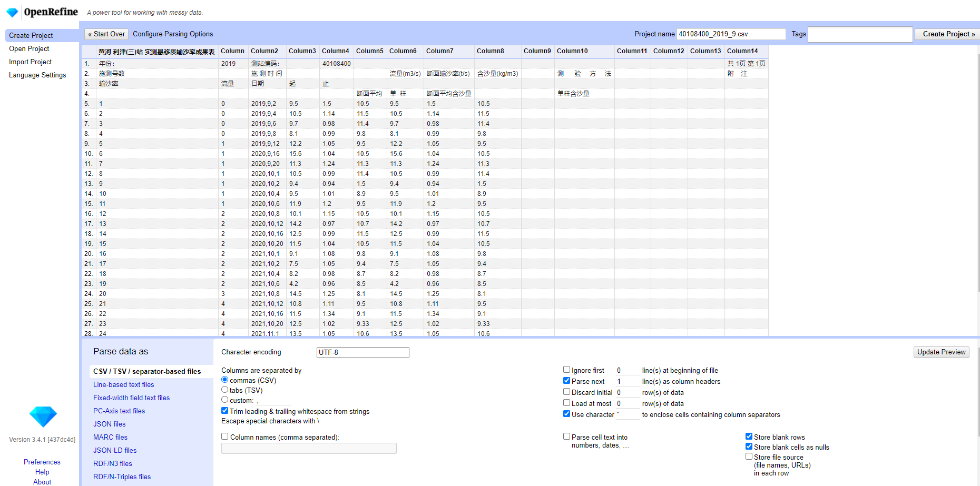
Task: Select JSON files parser
Action: click(110, 424)
